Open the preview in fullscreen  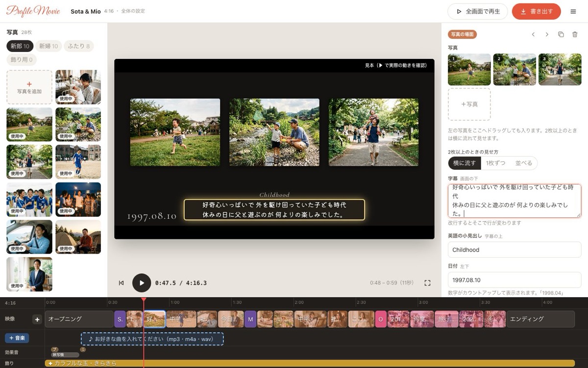click(427, 283)
